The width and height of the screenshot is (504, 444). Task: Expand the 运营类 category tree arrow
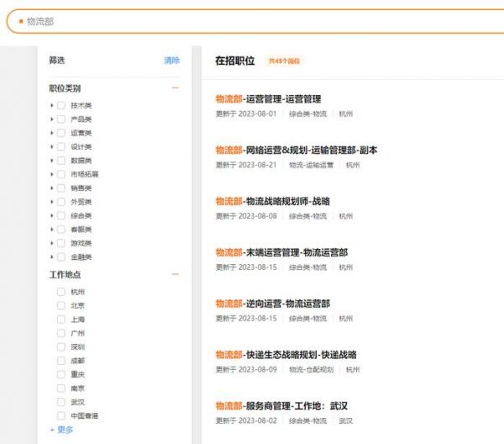pyautogui.click(x=52, y=133)
